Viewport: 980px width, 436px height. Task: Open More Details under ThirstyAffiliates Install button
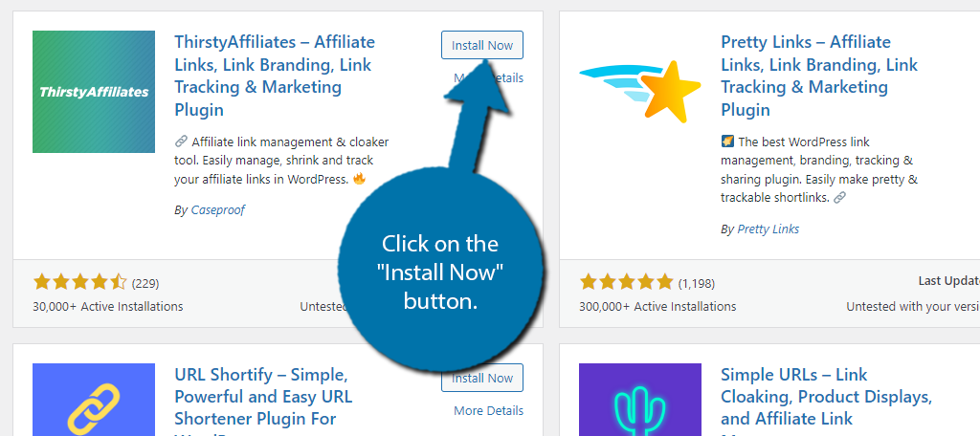[x=489, y=78]
